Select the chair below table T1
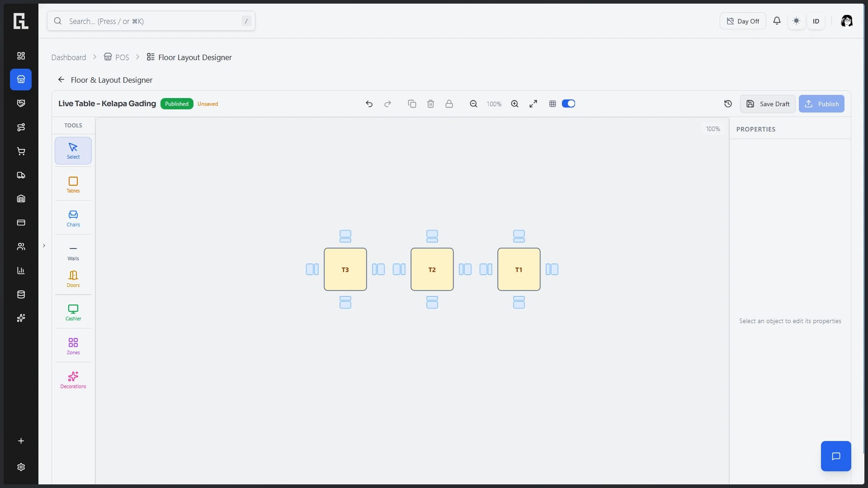 519,302
